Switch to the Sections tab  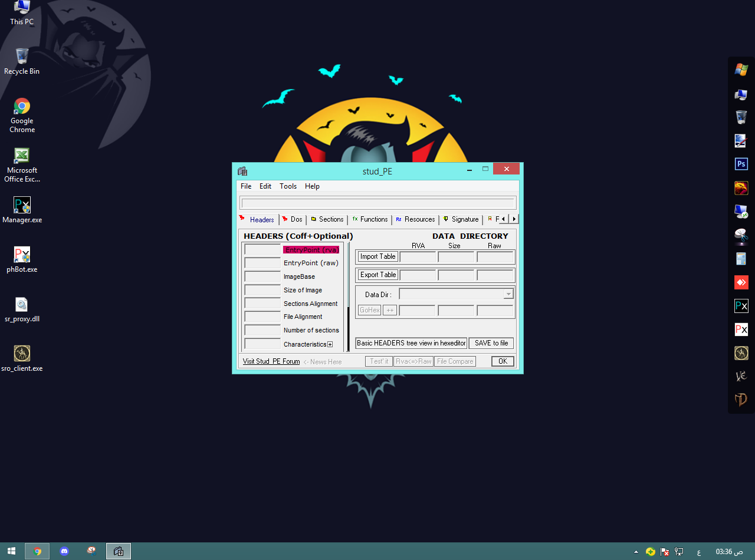tap(327, 219)
